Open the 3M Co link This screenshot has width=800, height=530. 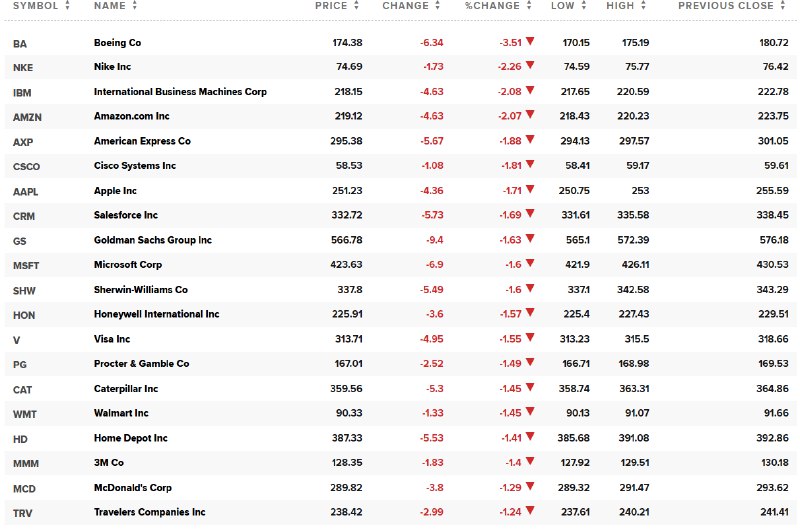point(109,463)
